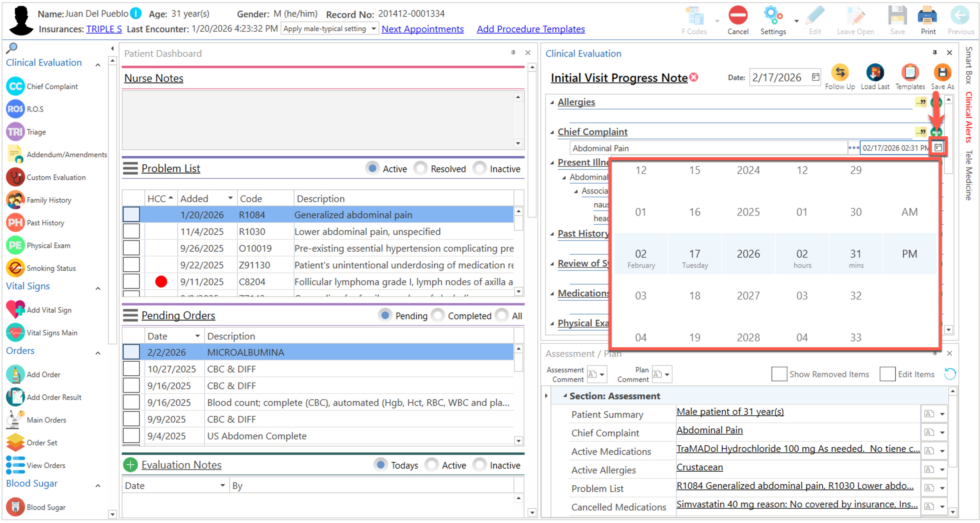
Task: Select the Completed radio in Pending Orders
Action: click(x=438, y=316)
